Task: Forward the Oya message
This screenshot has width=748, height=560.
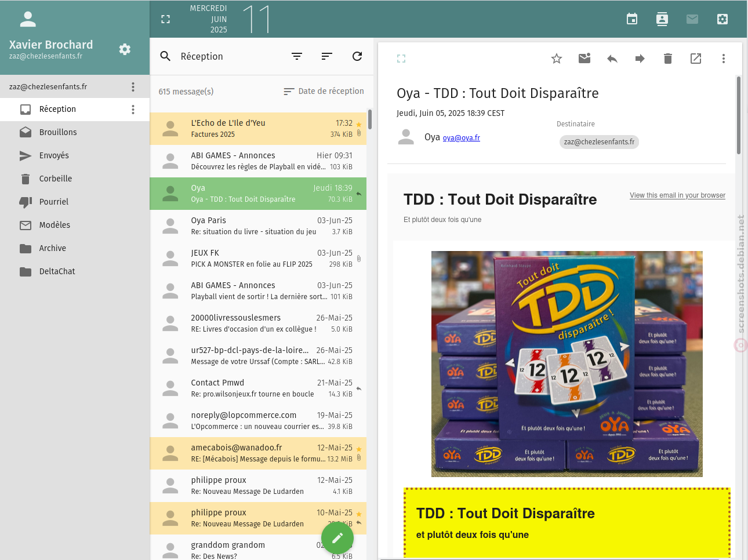Action: click(640, 59)
